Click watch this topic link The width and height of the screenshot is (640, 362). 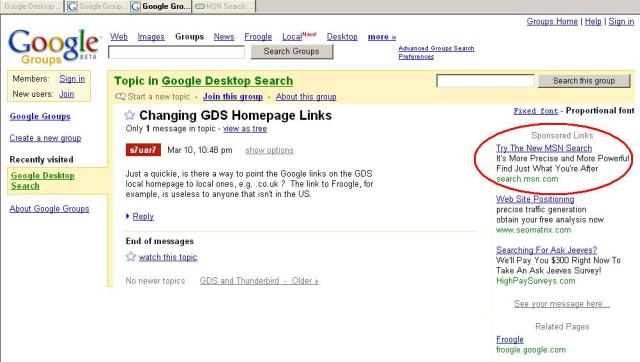coord(168,257)
